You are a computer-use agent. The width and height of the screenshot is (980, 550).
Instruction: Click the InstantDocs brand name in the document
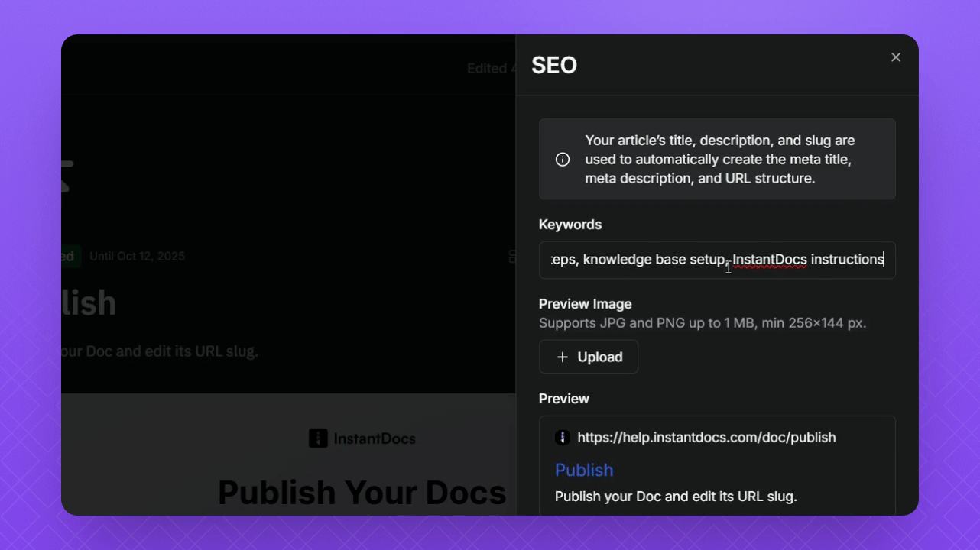[x=375, y=438]
